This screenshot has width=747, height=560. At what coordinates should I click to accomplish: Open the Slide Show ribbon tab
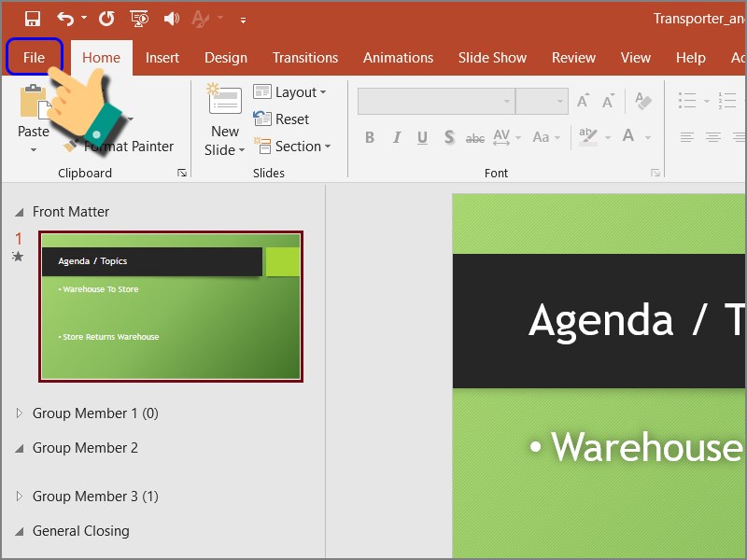point(492,57)
